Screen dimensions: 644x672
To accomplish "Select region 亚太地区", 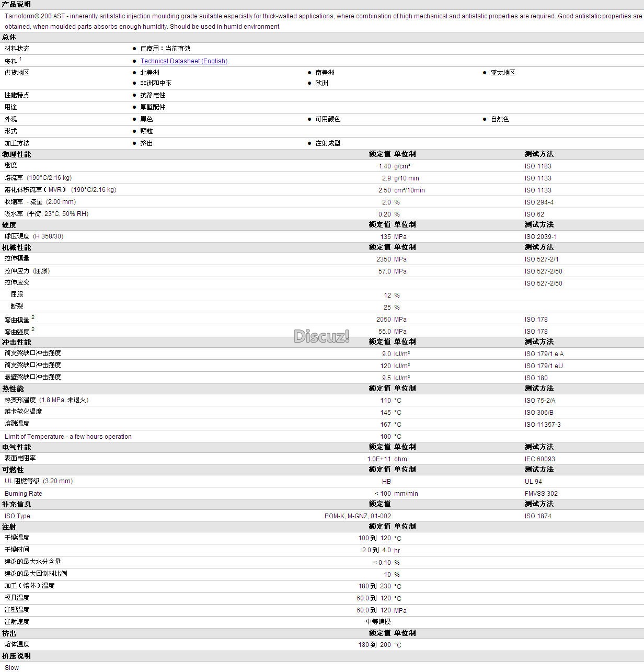I will click(503, 73).
